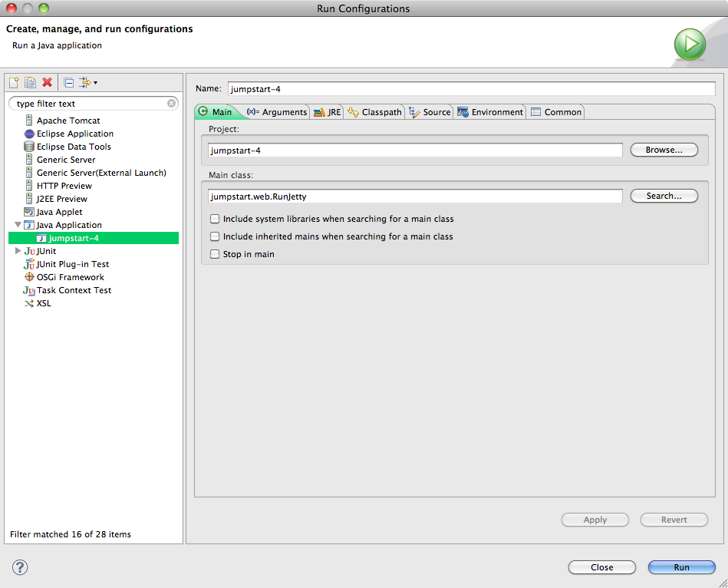Open the help question mark icon
This screenshot has height=588, width=728.
20,567
